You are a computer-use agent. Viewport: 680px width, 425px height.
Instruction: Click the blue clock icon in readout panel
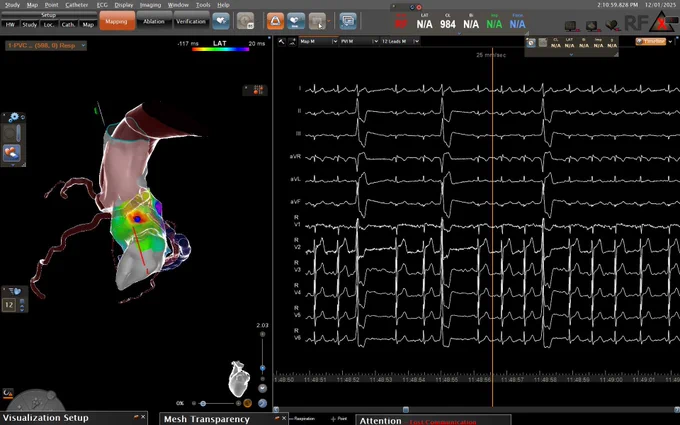[531, 42]
